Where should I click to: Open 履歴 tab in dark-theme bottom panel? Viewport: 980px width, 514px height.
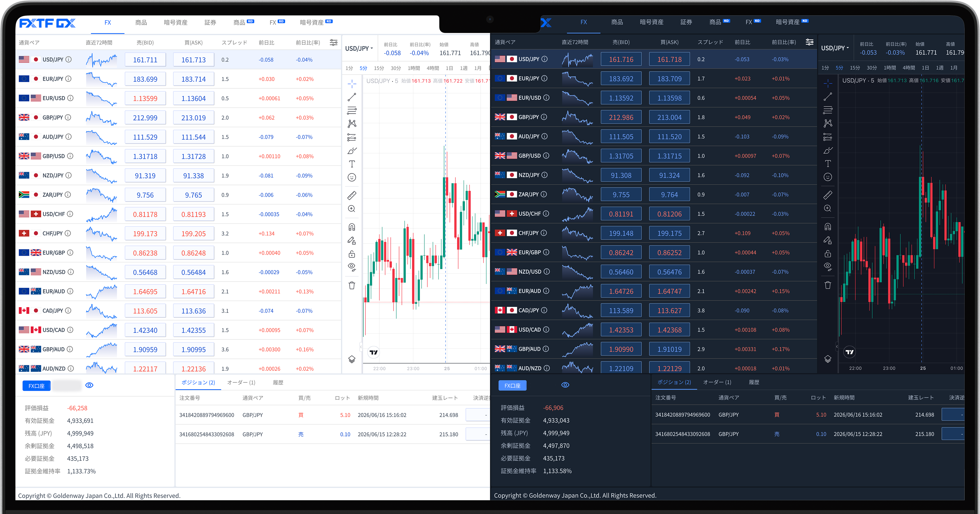click(754, 382)
